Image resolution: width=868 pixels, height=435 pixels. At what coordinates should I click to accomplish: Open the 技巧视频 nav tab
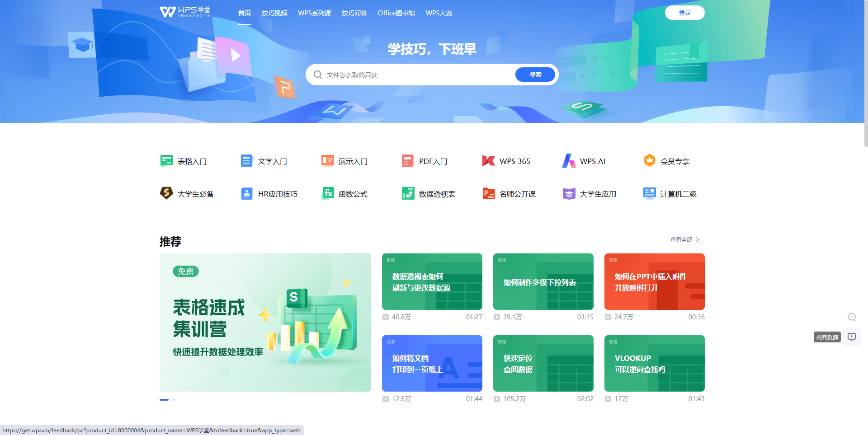tap(274, 13)
